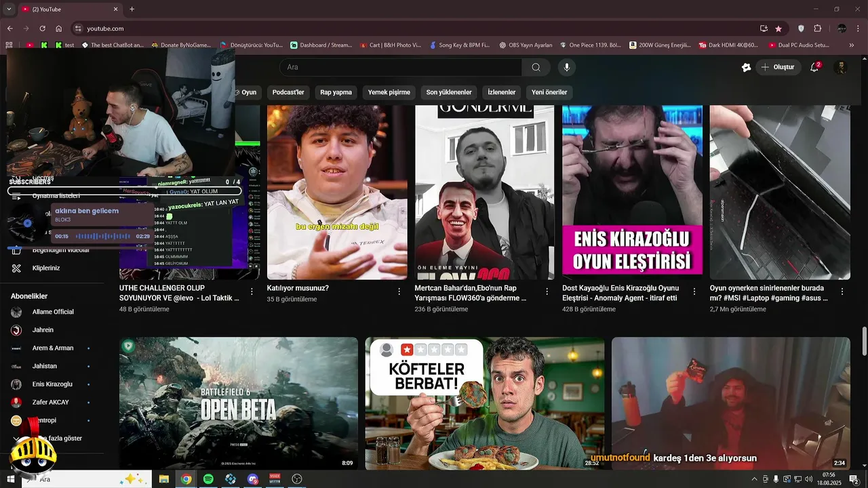Open options menu for 'Katılıyor musunuz?' video
The image size is (868, 488).
tap(399, 291)
